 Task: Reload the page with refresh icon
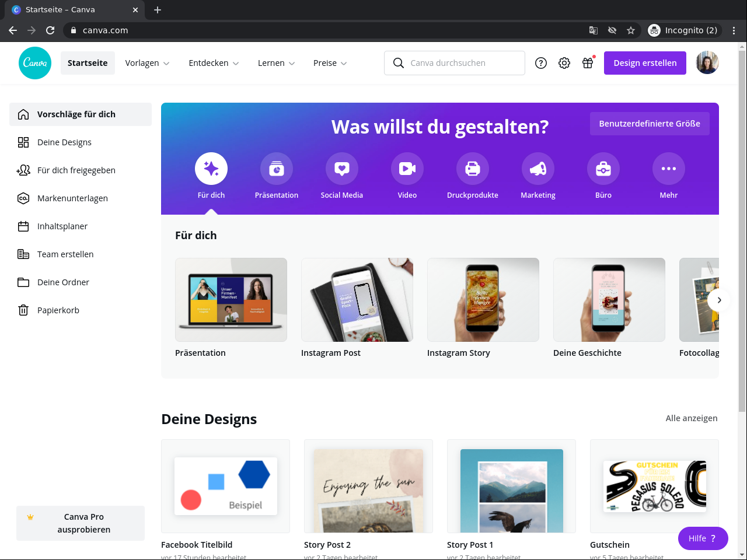[50, 30]
